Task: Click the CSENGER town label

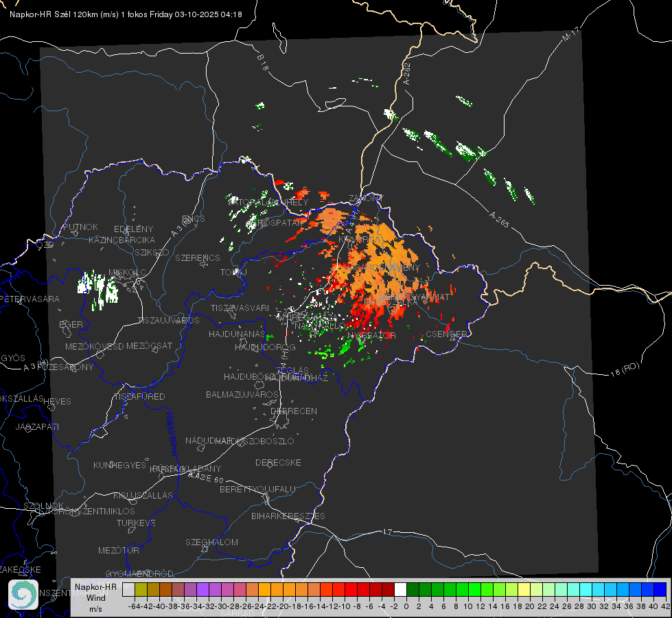Action: pos(446,334)
